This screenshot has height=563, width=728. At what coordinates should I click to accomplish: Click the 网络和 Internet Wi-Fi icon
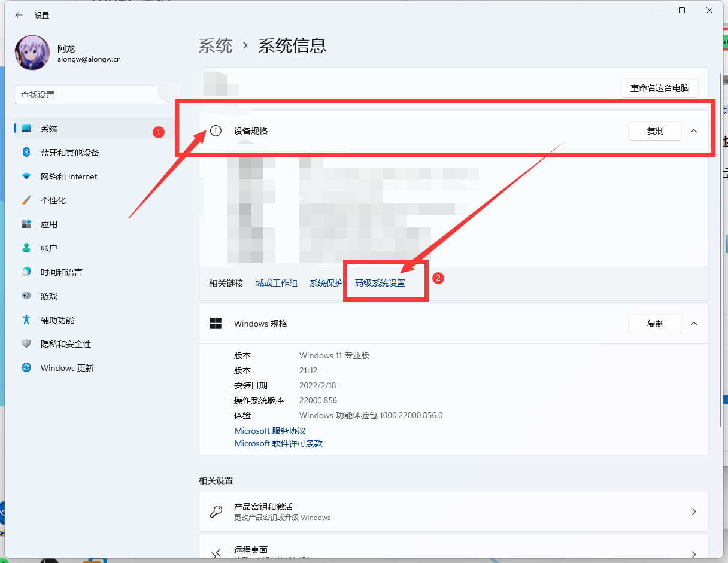26,176
